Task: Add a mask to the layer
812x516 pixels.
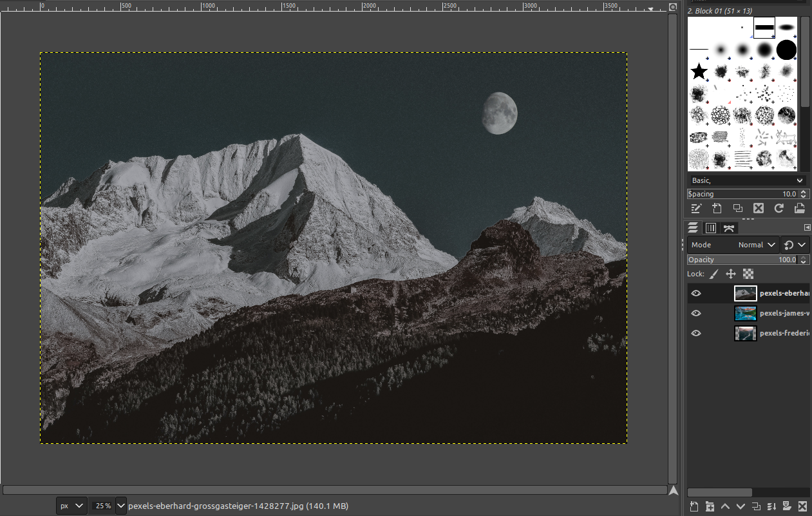Action: [x=787, y=506]
